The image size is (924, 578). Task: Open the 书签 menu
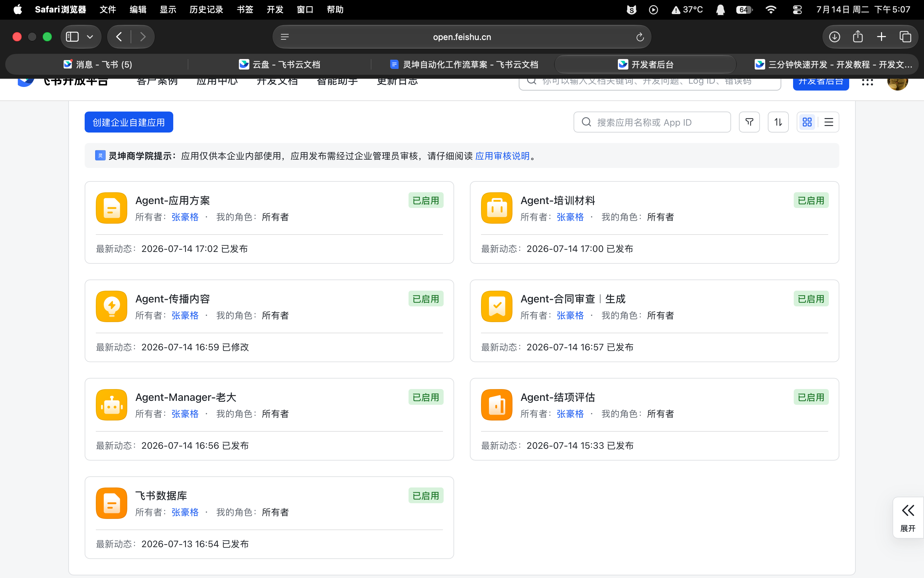point(245,10)
